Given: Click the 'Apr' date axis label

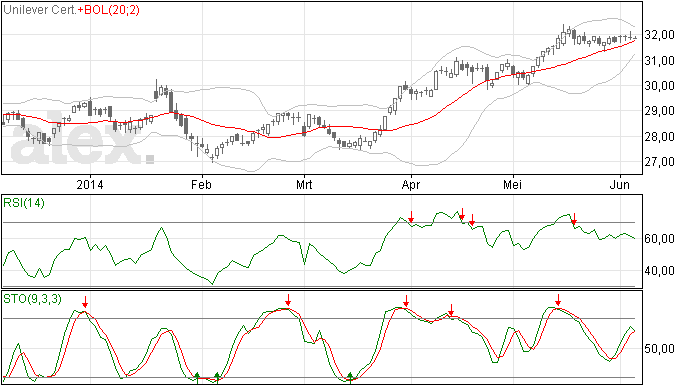Looking at the screenshot, I should [x=411, y=184].
